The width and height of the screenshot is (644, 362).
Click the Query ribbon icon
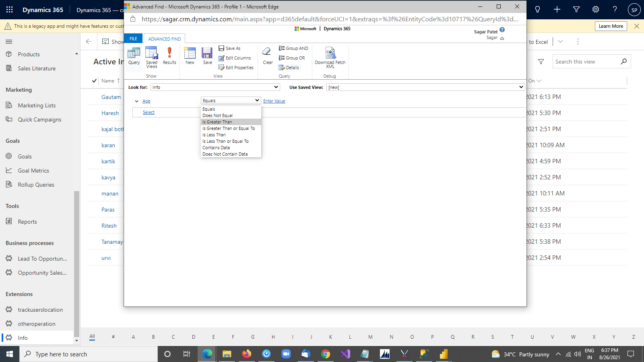pos(134,56)
